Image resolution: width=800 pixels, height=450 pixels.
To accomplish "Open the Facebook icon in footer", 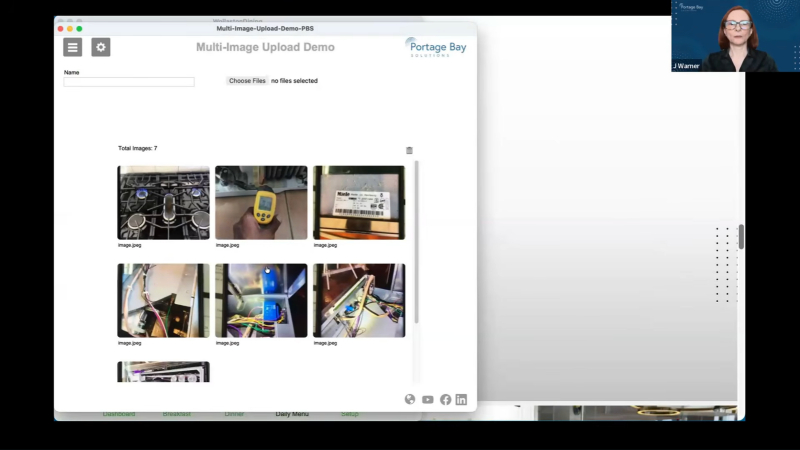I will pyautogui.click(x=445, y=399).
